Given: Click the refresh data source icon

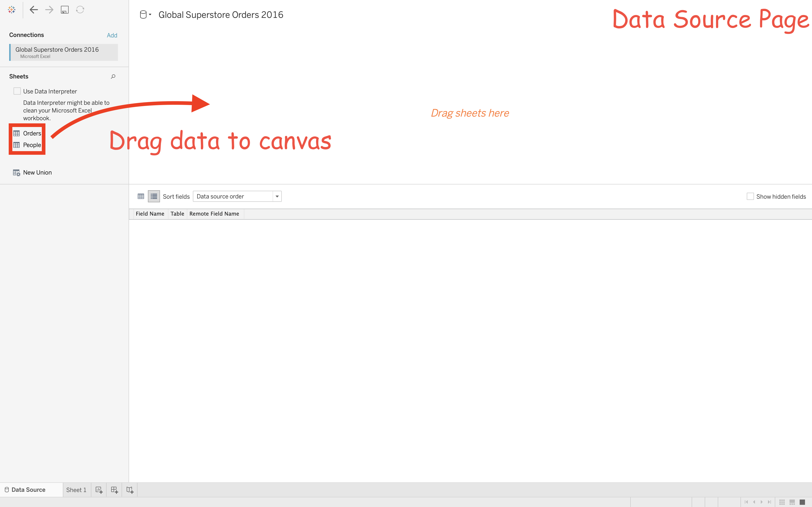Looking at the screenshot, I should tap(80, 10).
